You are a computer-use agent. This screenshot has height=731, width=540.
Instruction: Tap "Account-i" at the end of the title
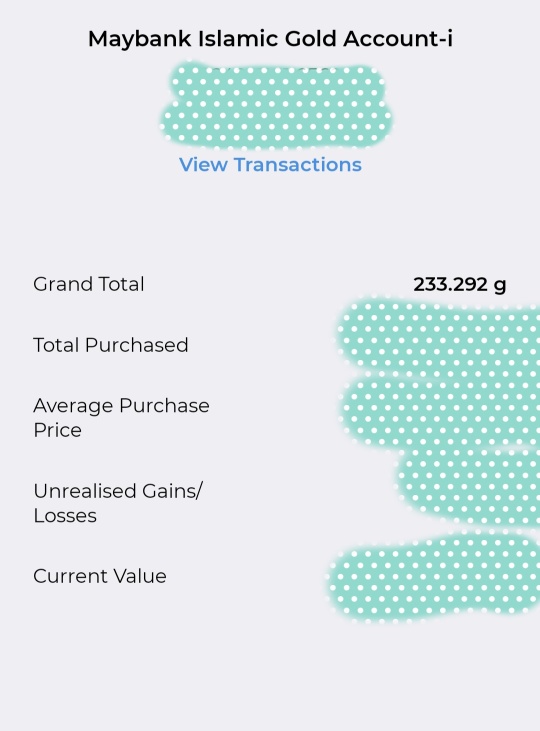point(398,38)
